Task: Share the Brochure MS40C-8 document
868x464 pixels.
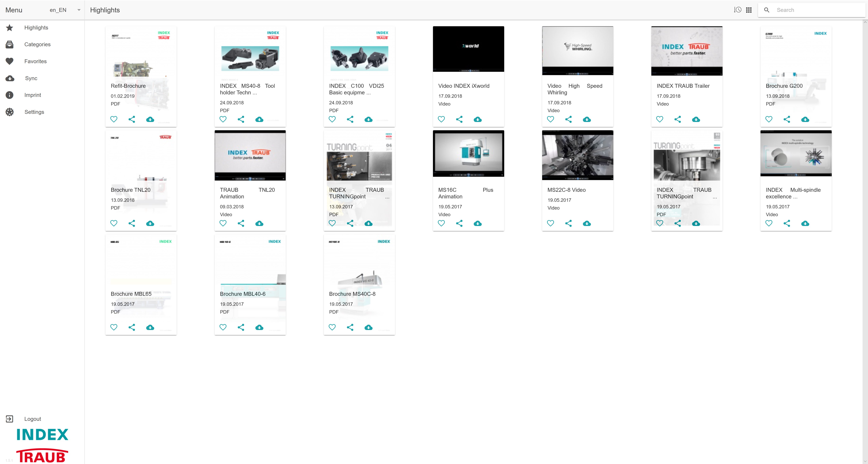Action: point(350,327)
